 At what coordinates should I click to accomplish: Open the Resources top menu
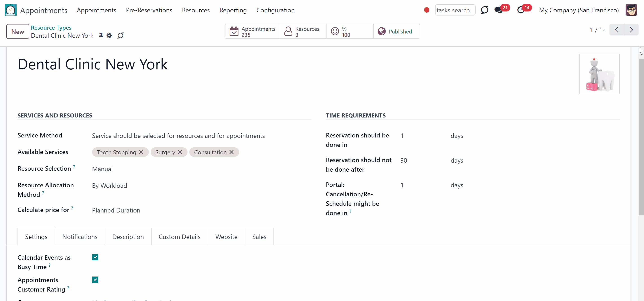pos(196,10)
